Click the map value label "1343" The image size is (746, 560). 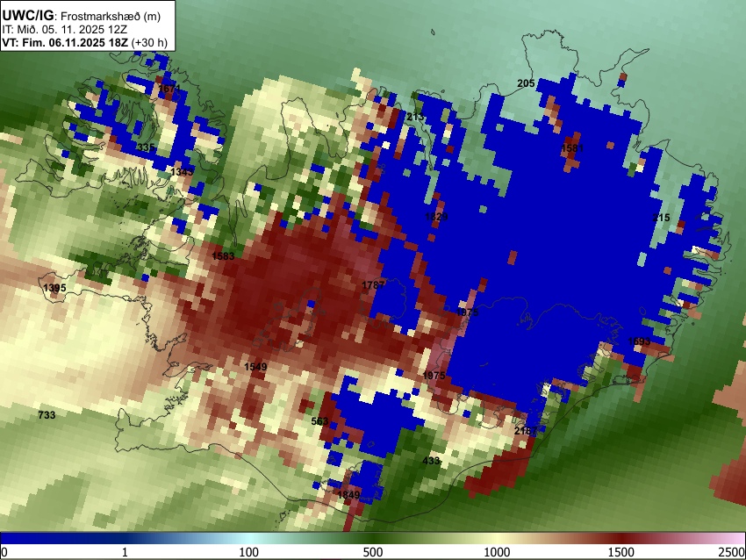(182, 172)
